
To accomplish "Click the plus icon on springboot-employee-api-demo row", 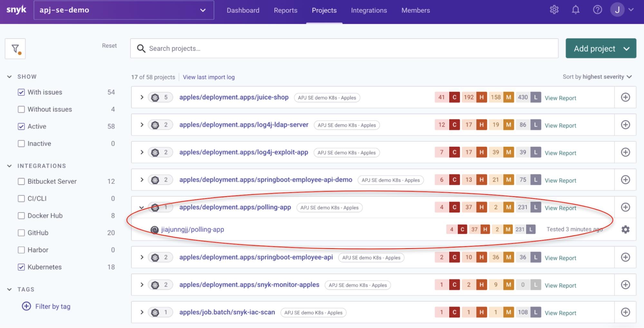I will 625,180.
